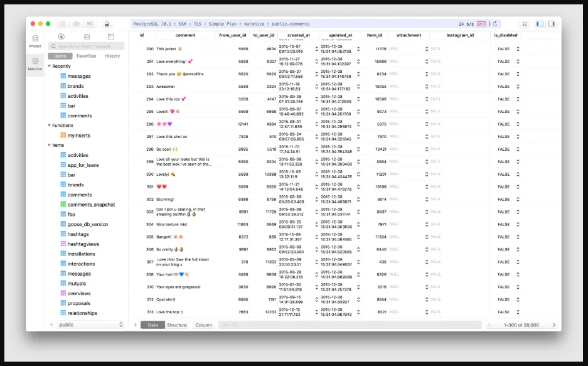This screenshot has height=366, width=588.
Task: Switch to the Structure view tab
Action: (176, 325)
